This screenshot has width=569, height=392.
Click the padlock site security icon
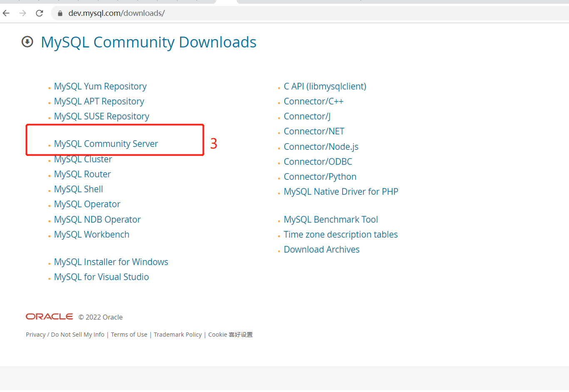click(60, 13)
